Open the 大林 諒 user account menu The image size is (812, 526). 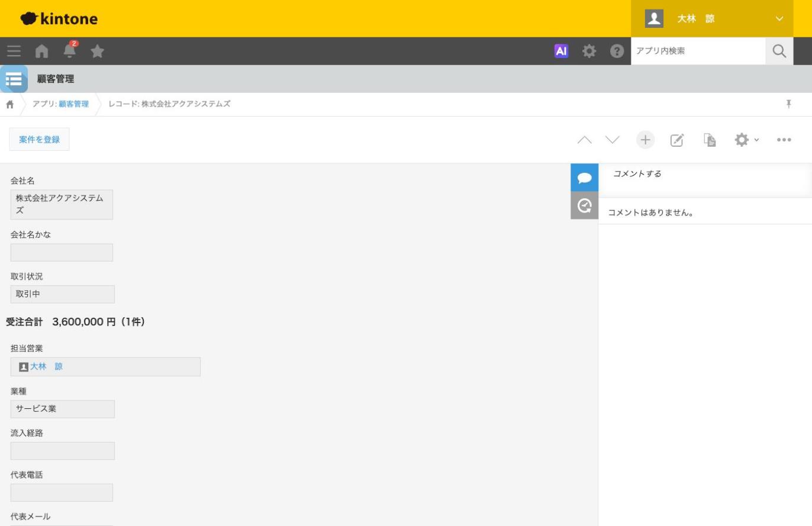coord(712,19)
